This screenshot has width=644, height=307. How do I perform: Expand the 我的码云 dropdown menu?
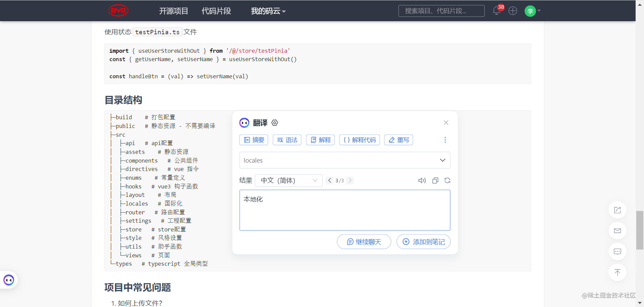point(268,11)
